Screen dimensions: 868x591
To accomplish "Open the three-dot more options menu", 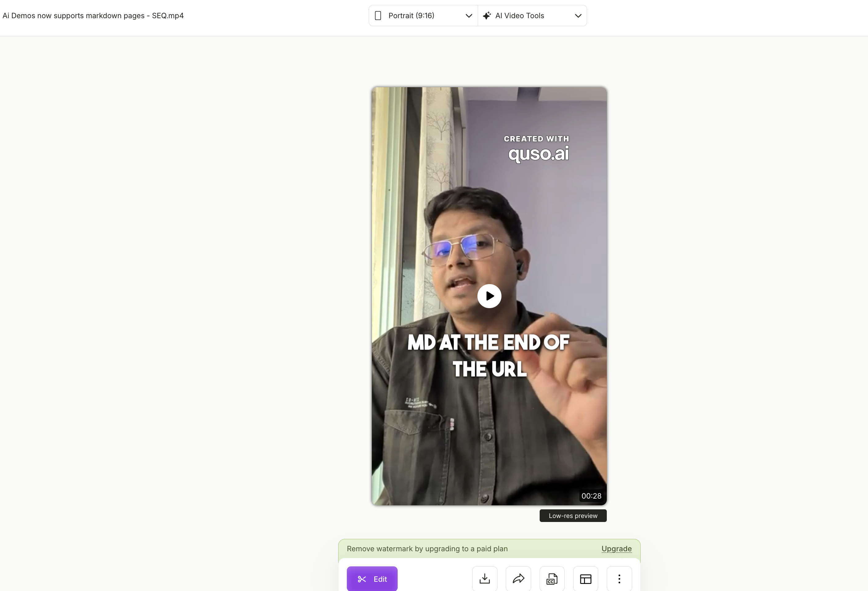I will click(619, 579).
